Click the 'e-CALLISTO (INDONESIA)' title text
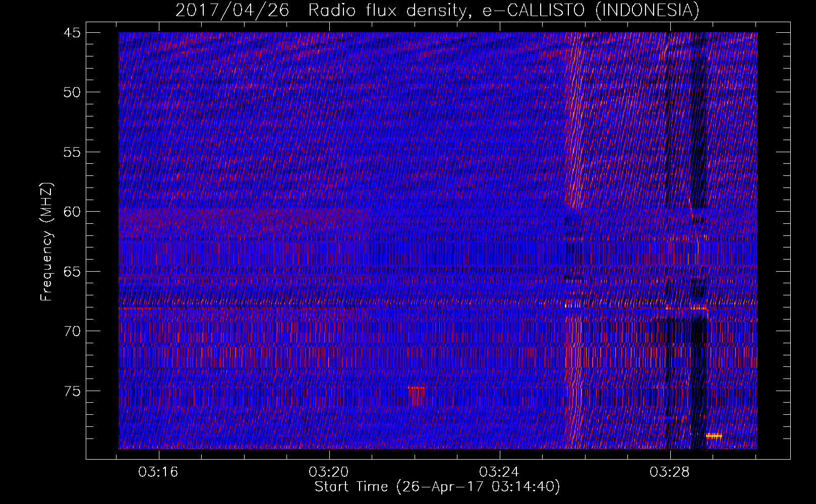The width and height of the screenshot is (816, 504). 591,10
